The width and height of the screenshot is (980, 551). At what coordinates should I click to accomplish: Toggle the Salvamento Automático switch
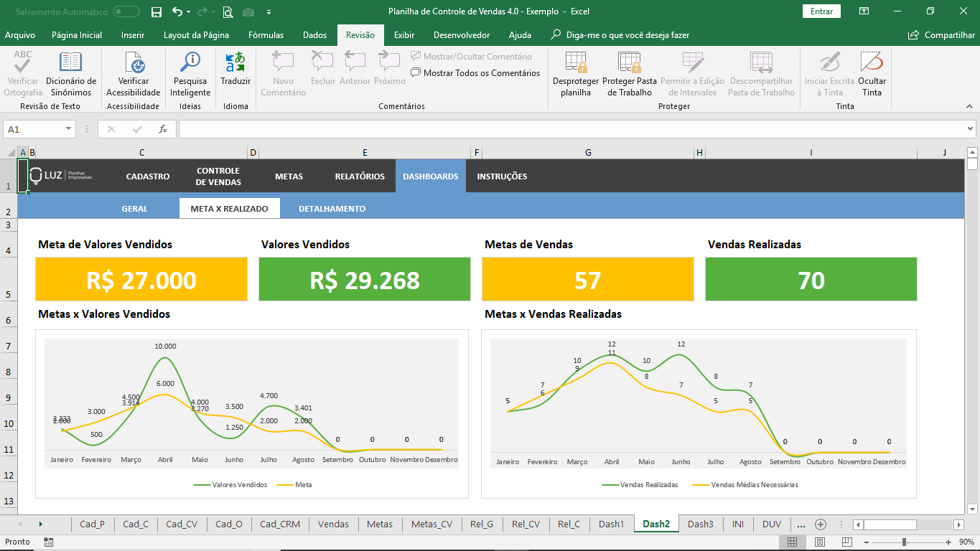[x=126, y=12]
